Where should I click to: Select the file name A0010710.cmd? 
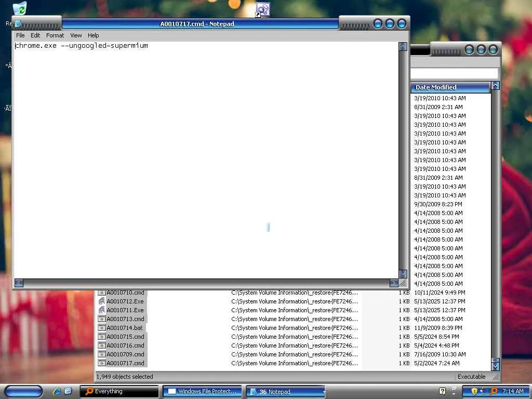coord(125,292)
